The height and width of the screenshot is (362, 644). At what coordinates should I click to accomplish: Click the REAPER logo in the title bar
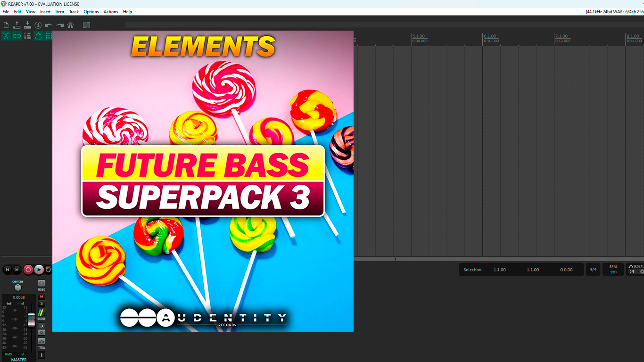point(4,4)
